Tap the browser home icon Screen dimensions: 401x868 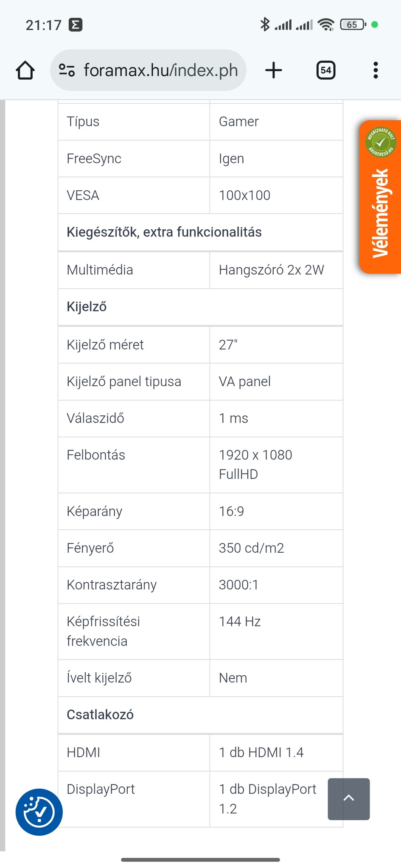tap(25, 70)
